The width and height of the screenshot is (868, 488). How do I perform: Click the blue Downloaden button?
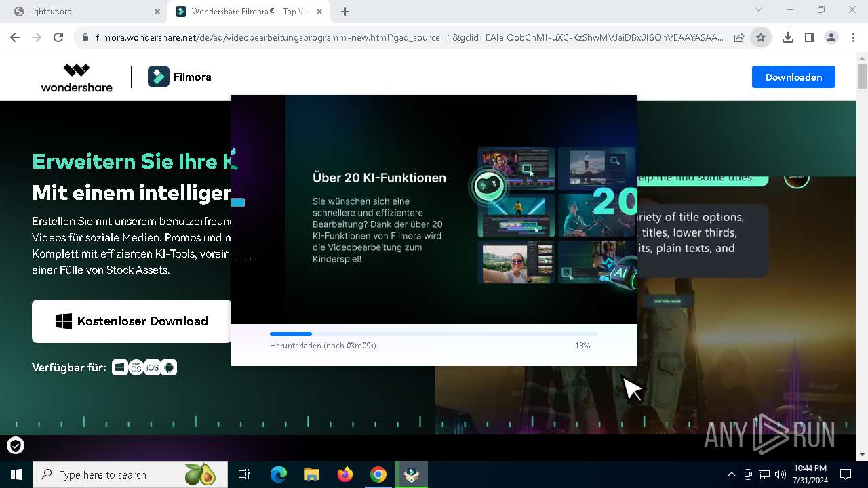click(x=793, y=77)
